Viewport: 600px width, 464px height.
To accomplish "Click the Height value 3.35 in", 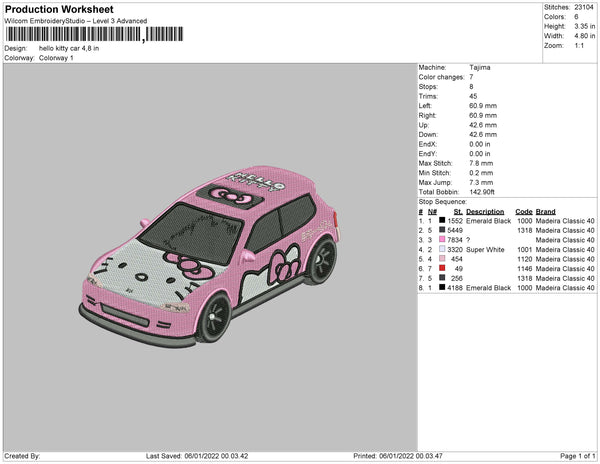I will (584, 26).
